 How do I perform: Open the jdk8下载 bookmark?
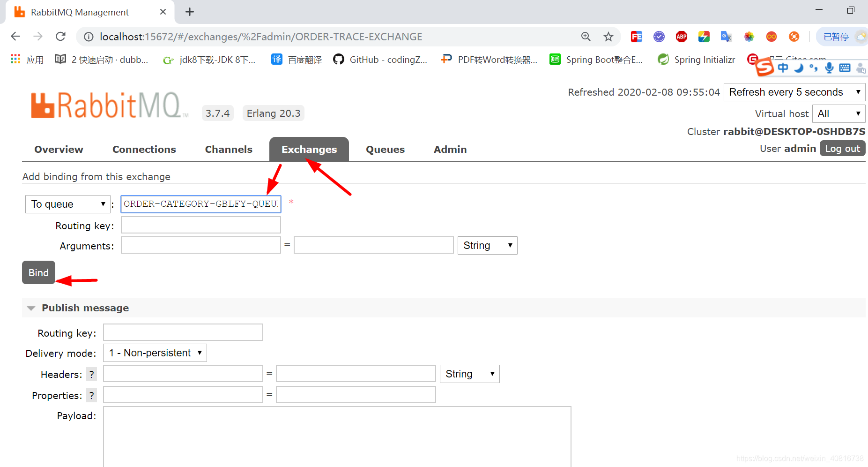pos(209,60)
